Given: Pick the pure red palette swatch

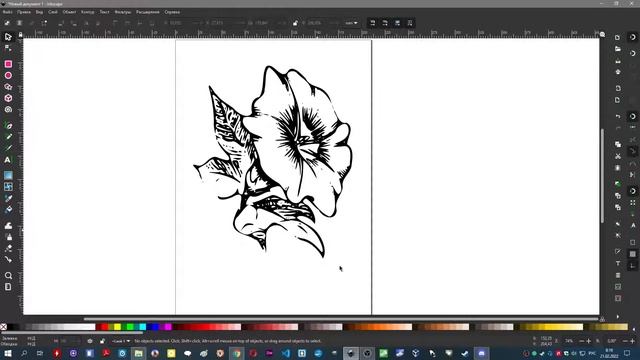Looking at the screenshot, I should pyautogui.click(x=105, y=327).
